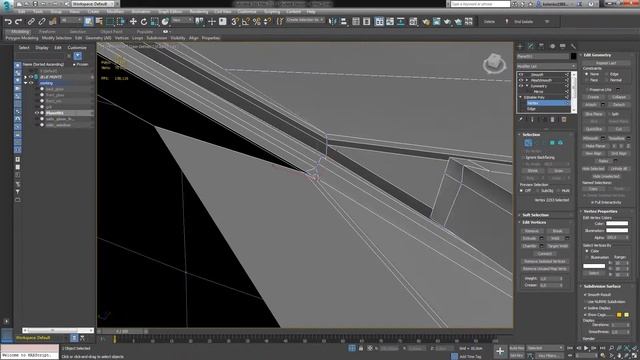Click the Target Weld button

[x=558, y=246]
